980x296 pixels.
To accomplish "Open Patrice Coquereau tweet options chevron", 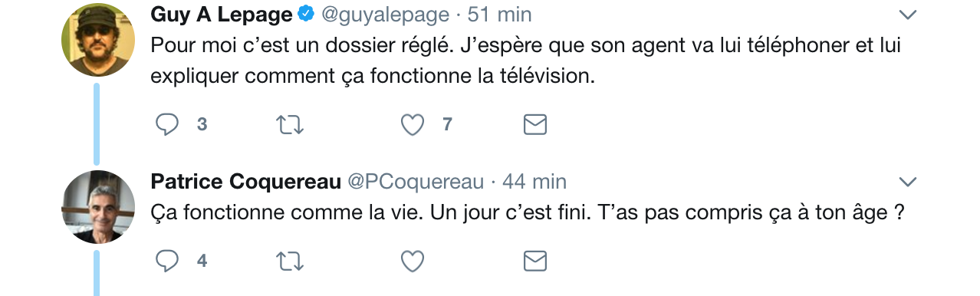I will [x=907, y=183].
